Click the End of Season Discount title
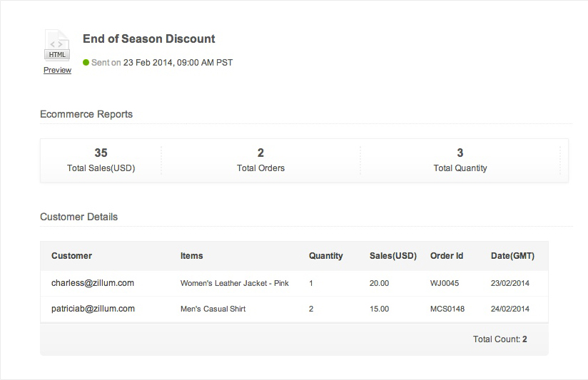588x380 pixels. pos(149,39)
